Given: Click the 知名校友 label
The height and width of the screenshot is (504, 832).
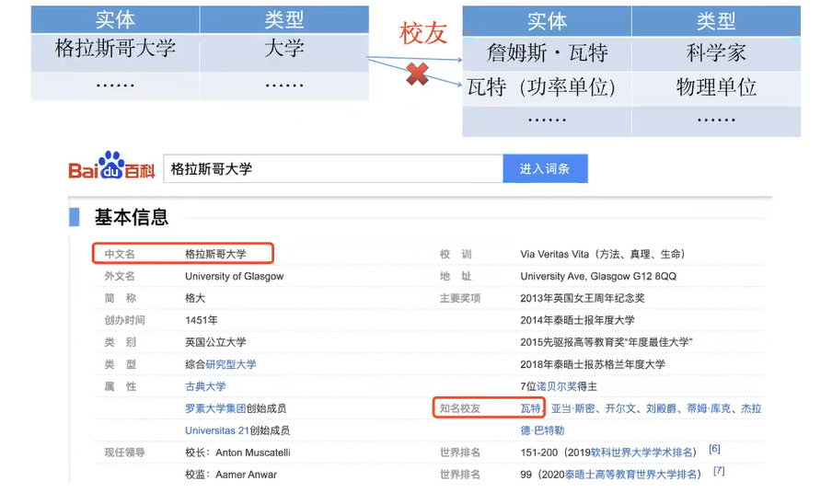Looking at the screenshot, I should point(459,408).
